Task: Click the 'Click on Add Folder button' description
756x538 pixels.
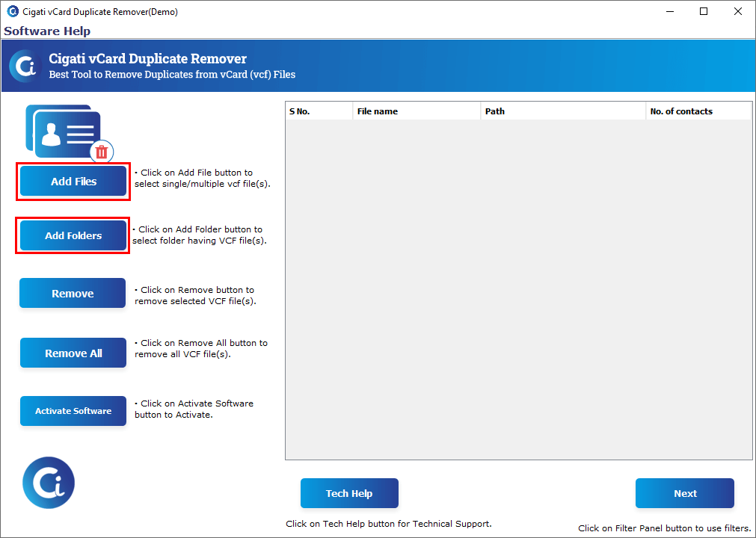Action: click(x=200, y=235)
